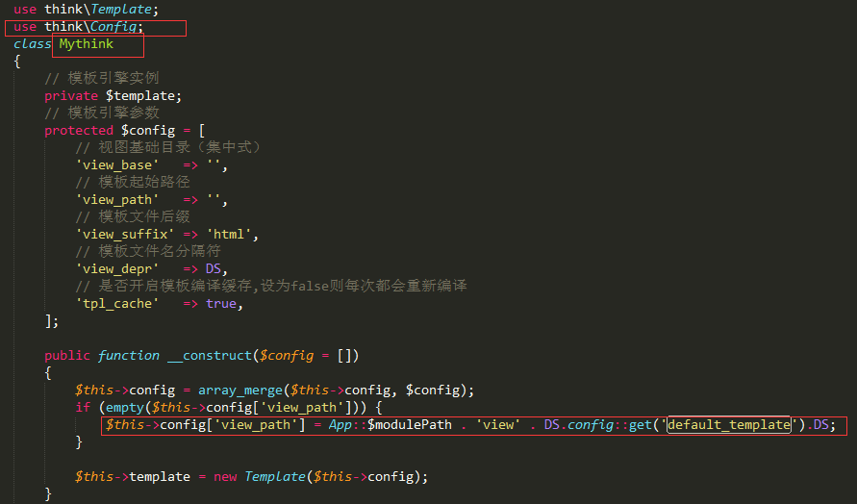Click the 'use think\Template;' line
The image size is (857, 504).
coord(86,10)
